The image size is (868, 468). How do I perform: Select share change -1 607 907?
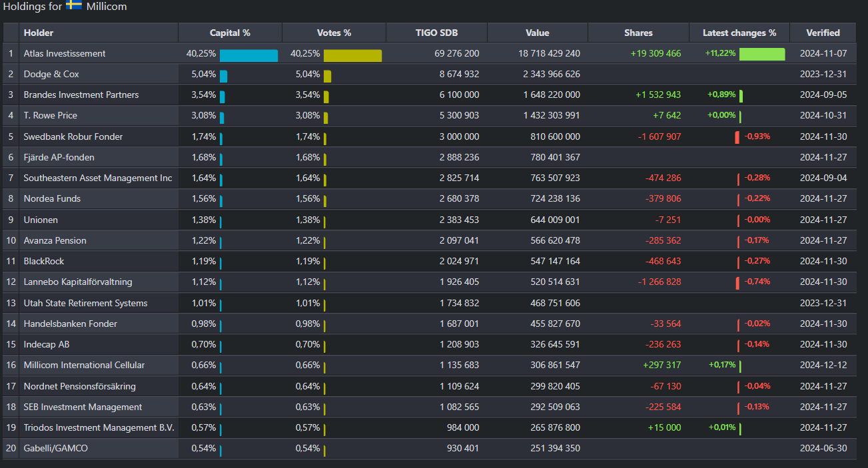tap(659, 136)
